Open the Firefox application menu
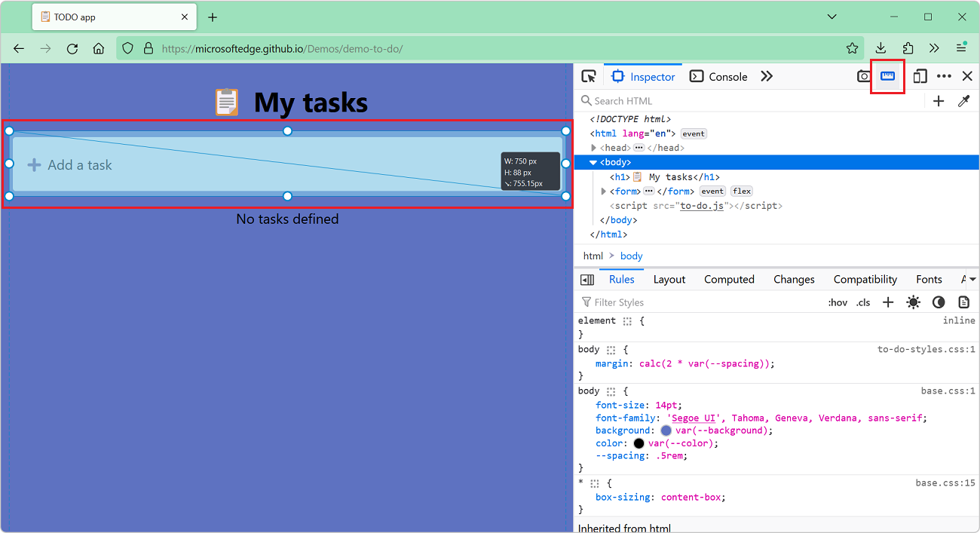Viewport: 980px width, 533px height. pos(961,48)
